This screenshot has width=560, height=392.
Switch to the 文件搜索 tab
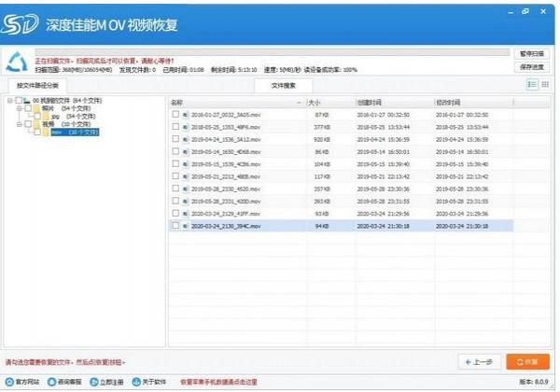284,85
